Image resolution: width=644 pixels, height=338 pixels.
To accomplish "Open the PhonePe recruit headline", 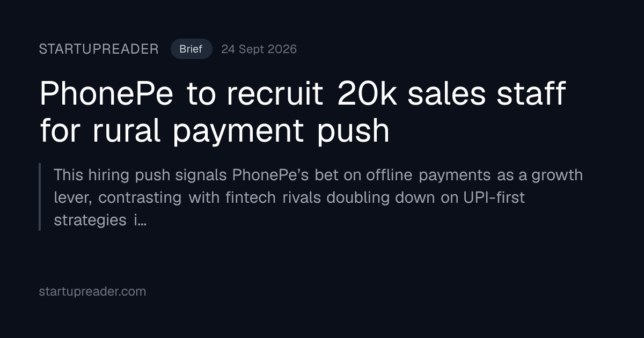I will 303,112.
